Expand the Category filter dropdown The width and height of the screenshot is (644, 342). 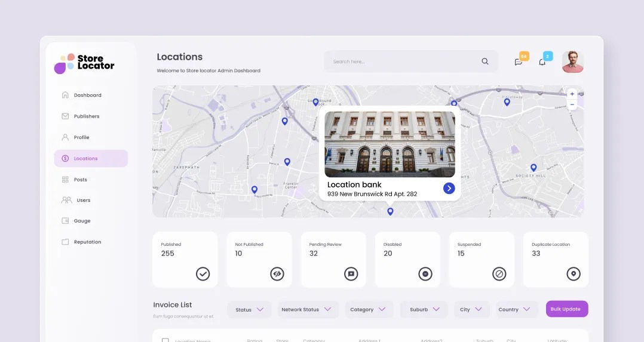[369, 310]
